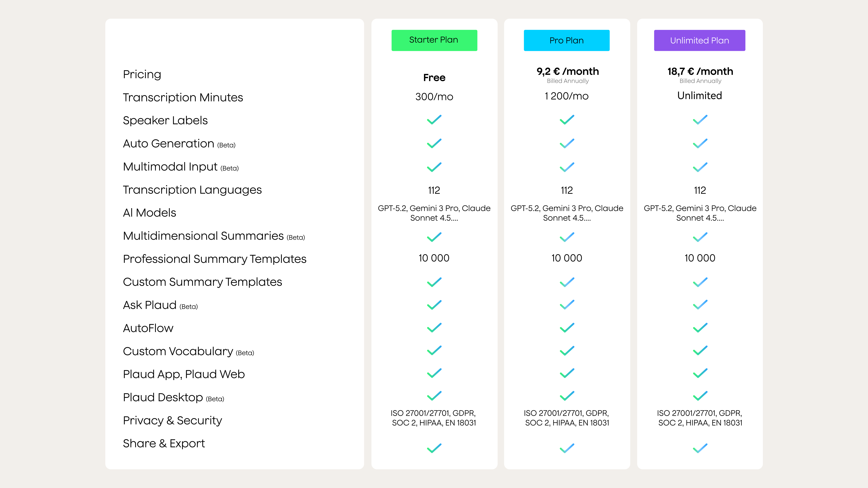Click AutoFlow checkmark in Starter Plan
Viewport: 868px width, 488px height.
(434, 328)
